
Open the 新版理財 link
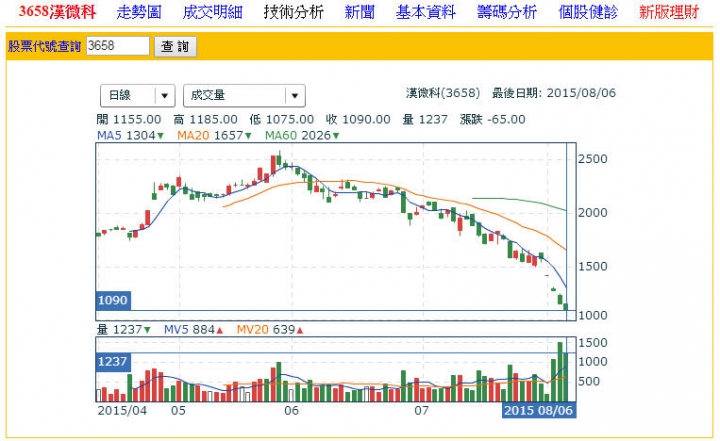669,12
